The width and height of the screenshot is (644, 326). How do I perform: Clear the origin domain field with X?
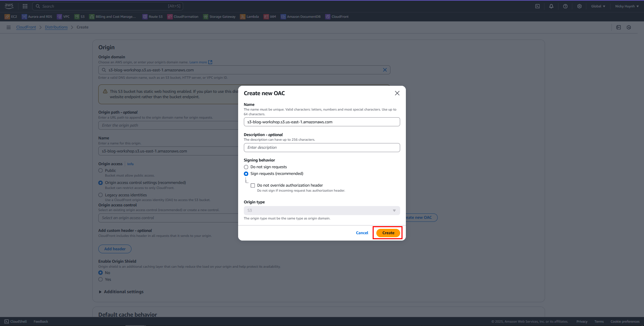[385, 70]
